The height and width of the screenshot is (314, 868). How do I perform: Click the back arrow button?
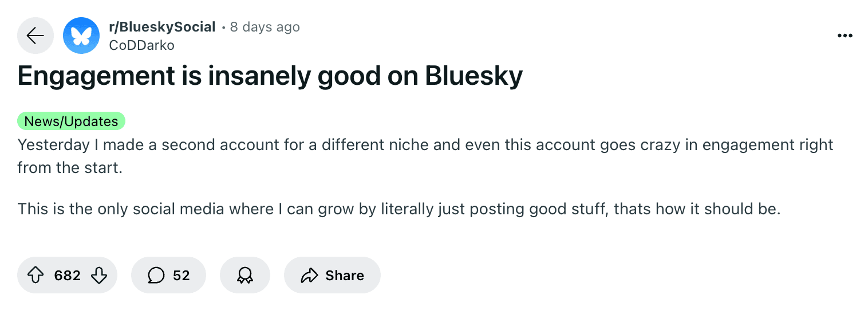35,36
